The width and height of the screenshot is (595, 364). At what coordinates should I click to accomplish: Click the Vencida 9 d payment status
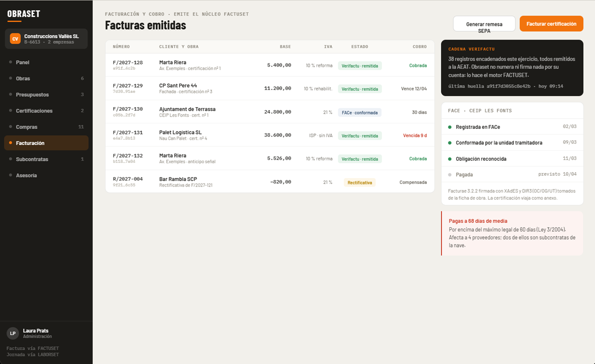click(415, 135)
